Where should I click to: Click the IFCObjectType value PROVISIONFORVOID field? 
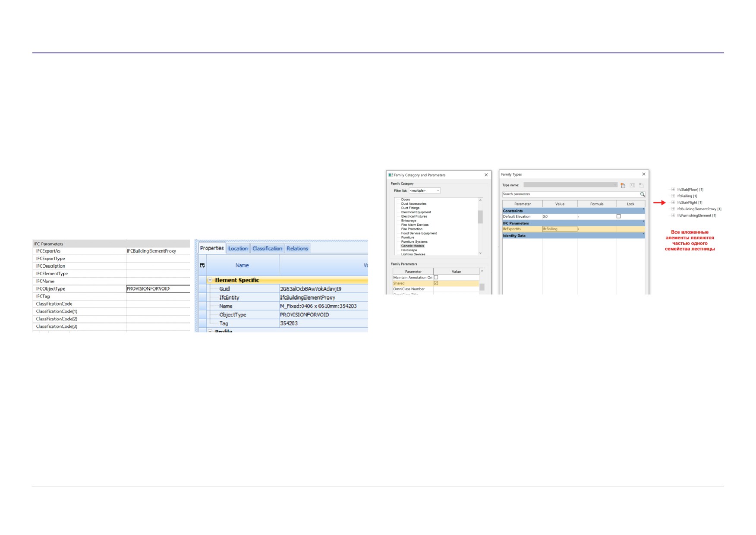tap(158, 289)
